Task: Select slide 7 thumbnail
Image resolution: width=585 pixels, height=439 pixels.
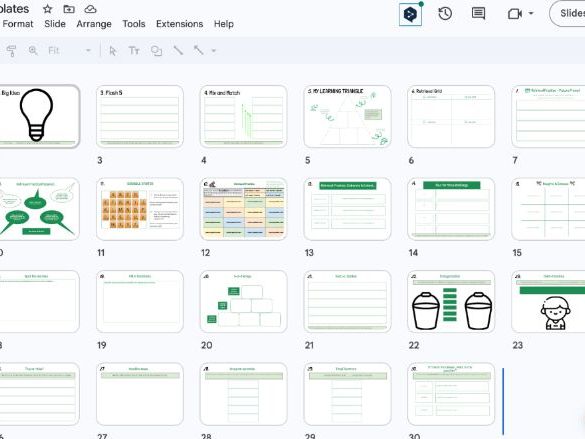Action: (548, 116)
